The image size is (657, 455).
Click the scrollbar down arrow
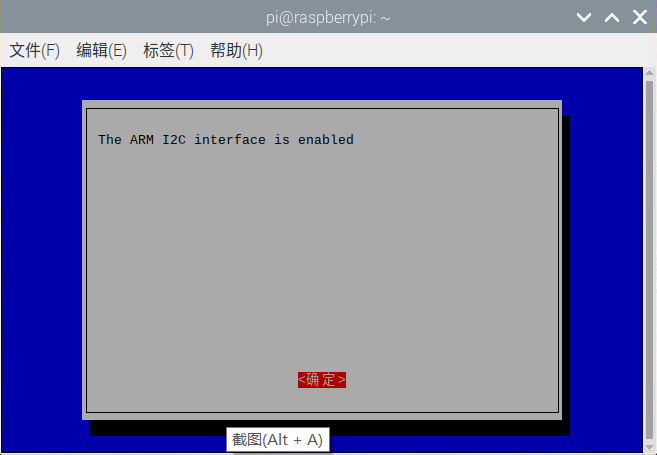649,447
